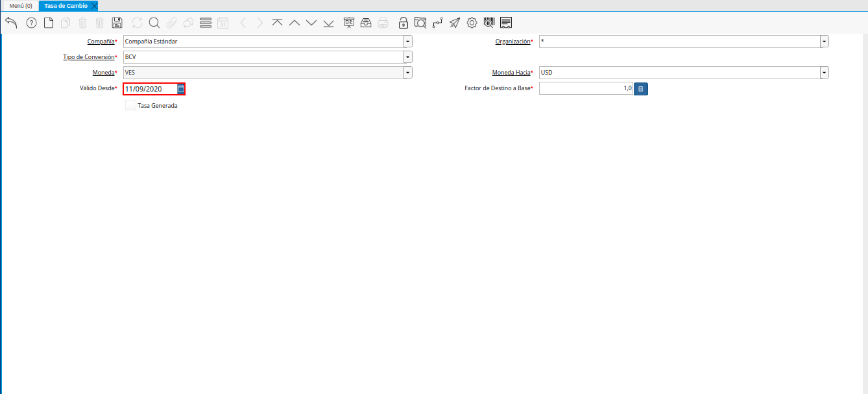This screenshot has width=868, height=394.
Task: Click the Compañía Estándar text field
Action: (263, 42)
